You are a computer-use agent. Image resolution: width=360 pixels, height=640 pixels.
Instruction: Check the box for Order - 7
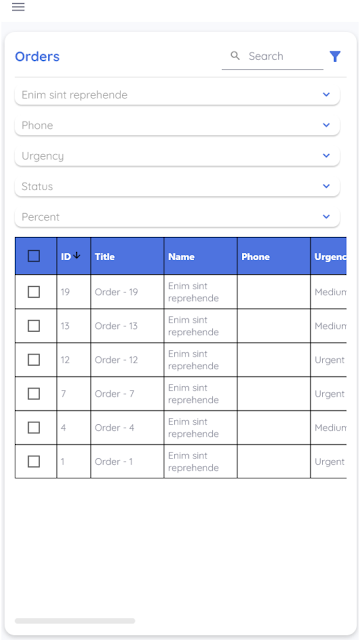[x=34, y=393]
